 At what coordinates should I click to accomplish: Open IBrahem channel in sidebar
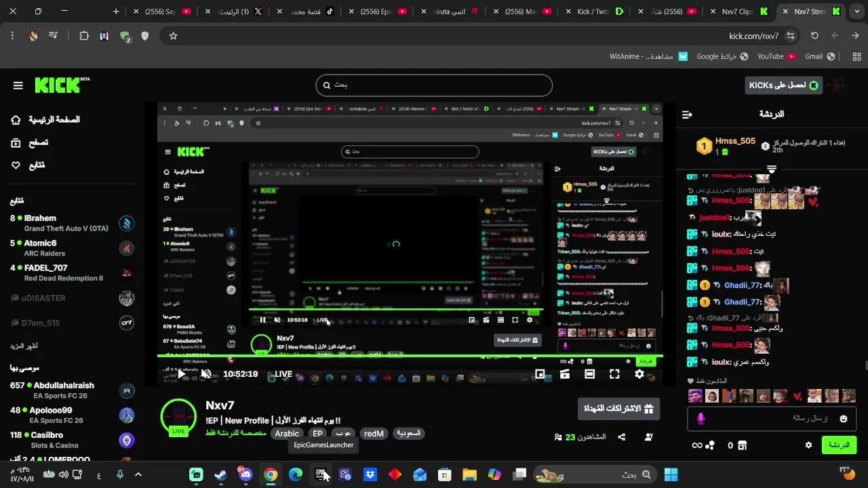tap(71, 223)
